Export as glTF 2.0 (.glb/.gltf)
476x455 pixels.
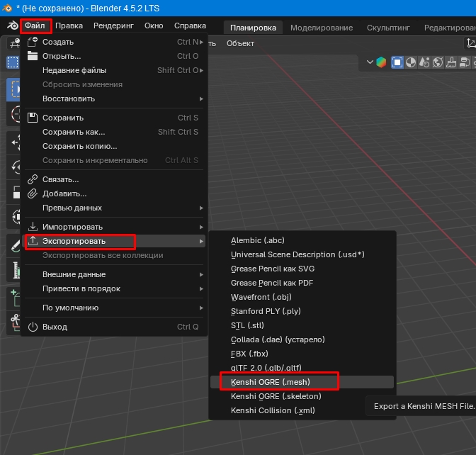[302, 368]
